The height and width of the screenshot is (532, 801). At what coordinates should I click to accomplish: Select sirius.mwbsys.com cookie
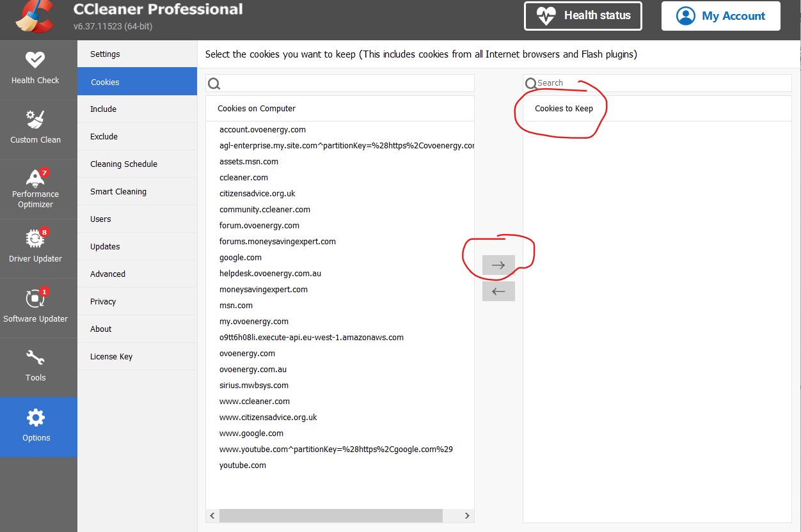click(x=254, y=386)
